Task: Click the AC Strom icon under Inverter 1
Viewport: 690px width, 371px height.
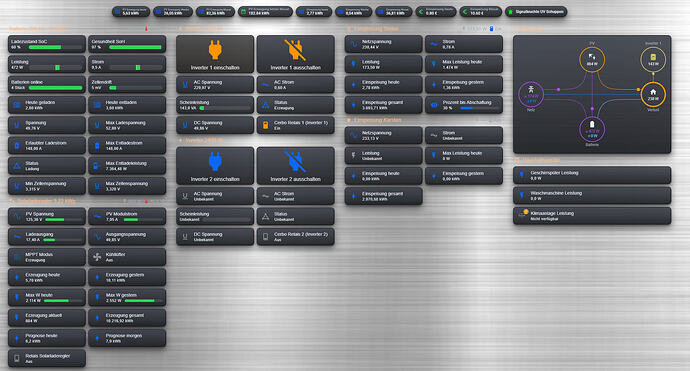Action: 265,84
